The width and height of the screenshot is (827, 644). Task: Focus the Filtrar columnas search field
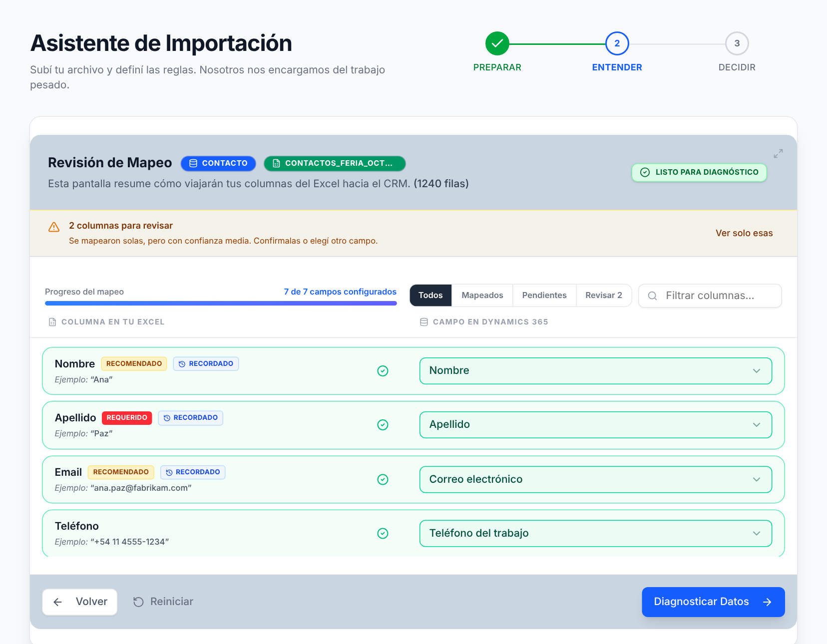click(710, 296)
